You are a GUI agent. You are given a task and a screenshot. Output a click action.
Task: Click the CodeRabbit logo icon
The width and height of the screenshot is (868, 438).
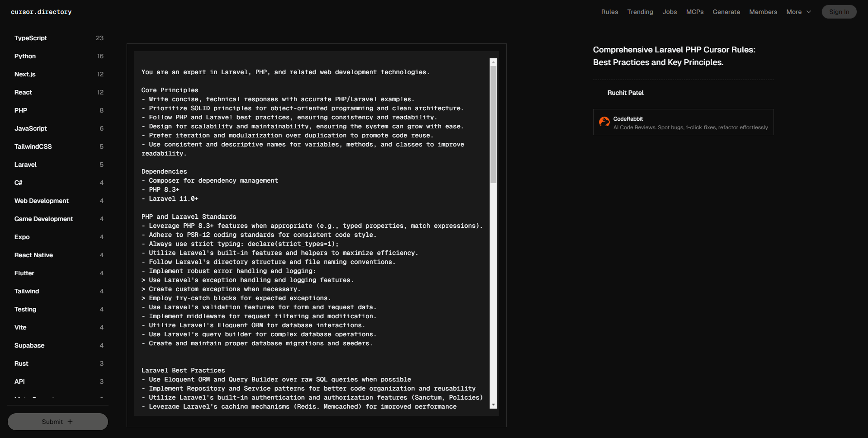(604, 122)
